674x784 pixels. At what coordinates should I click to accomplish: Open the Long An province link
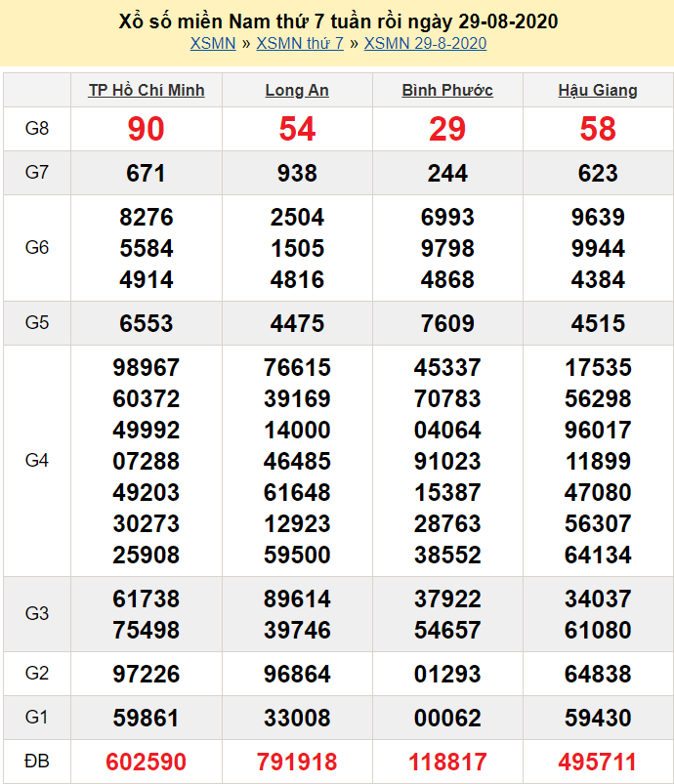click(297, 90)
